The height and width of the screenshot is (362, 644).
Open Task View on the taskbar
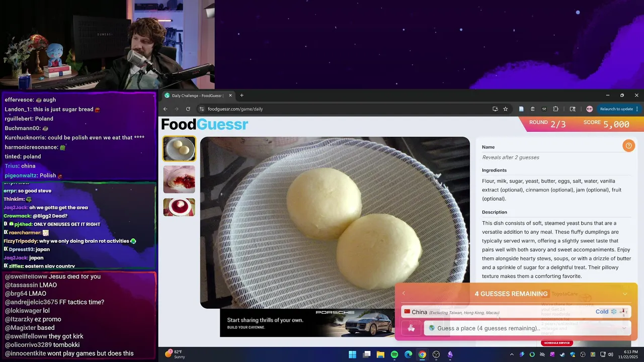[x=367, y=354]
